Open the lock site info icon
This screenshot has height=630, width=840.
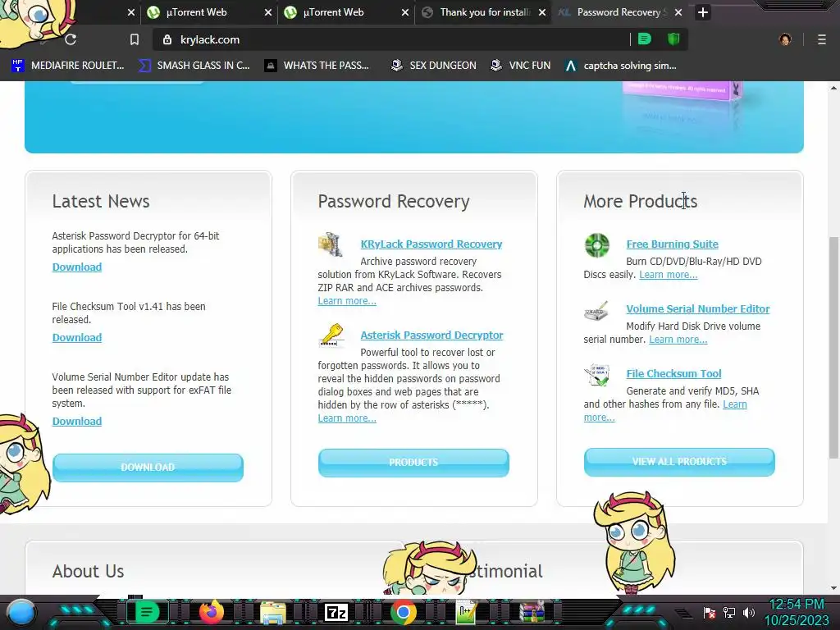167,39
